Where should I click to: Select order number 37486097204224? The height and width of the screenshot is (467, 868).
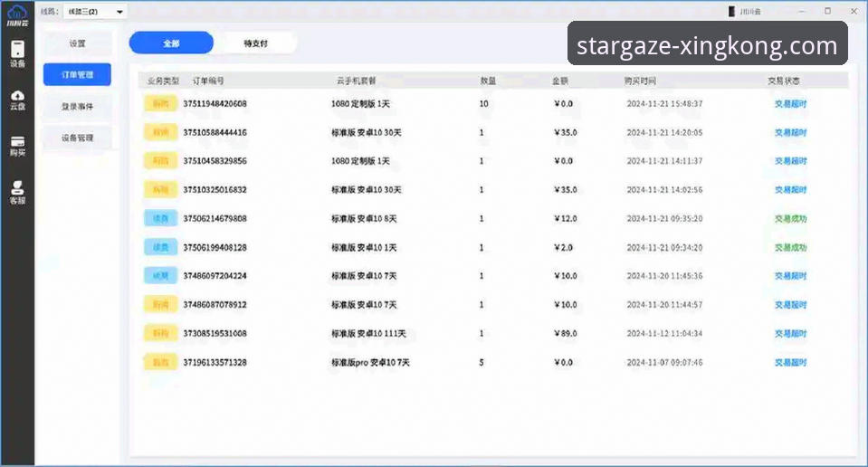[x=215, y=275]
